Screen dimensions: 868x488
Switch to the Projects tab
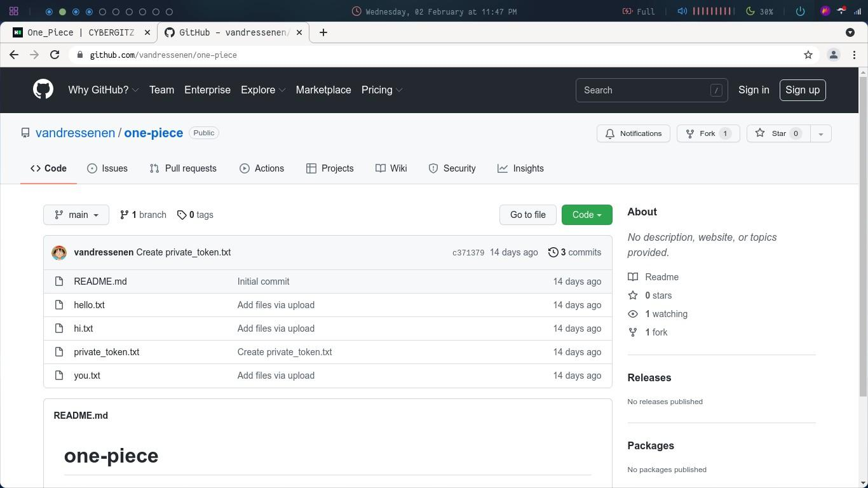click(330, 168)
